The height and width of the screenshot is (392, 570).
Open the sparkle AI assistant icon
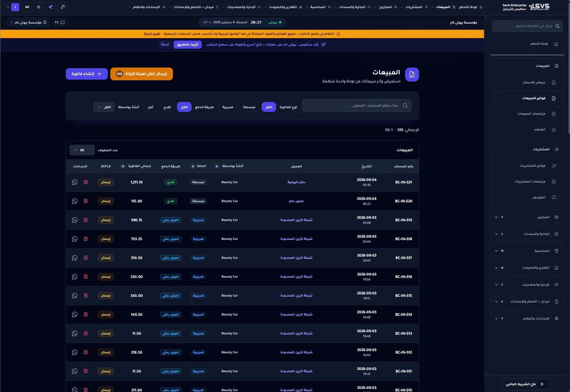coord(51,7)
